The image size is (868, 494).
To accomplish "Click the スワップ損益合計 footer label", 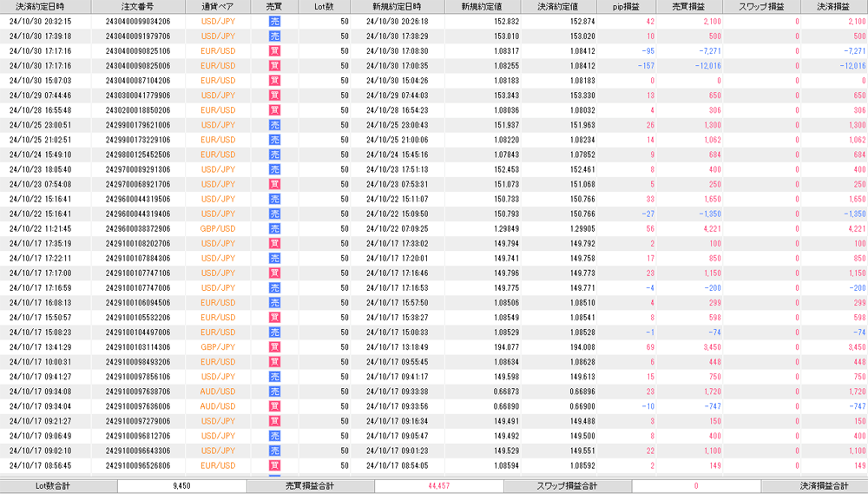I will 567,486.
